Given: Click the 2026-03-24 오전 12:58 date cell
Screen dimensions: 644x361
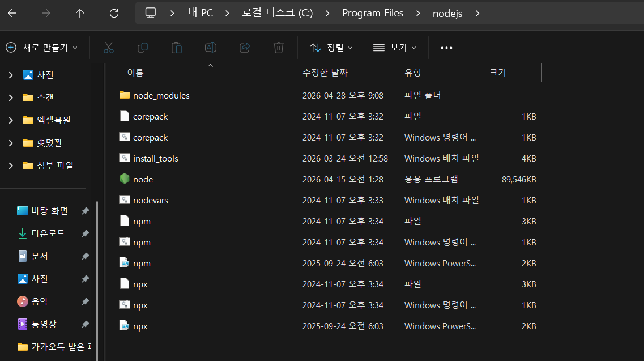Looking at the screenshot, I should coord(346,158).
